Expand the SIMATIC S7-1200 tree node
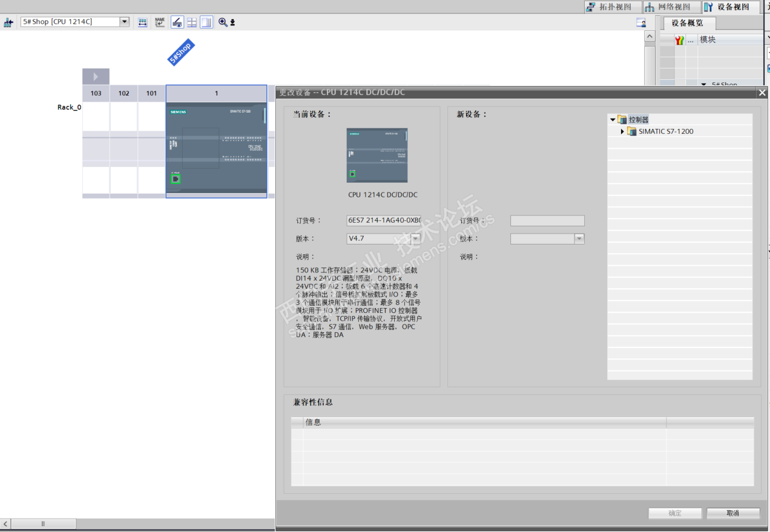Screen dimensions: 770x532 coord(622,131)
